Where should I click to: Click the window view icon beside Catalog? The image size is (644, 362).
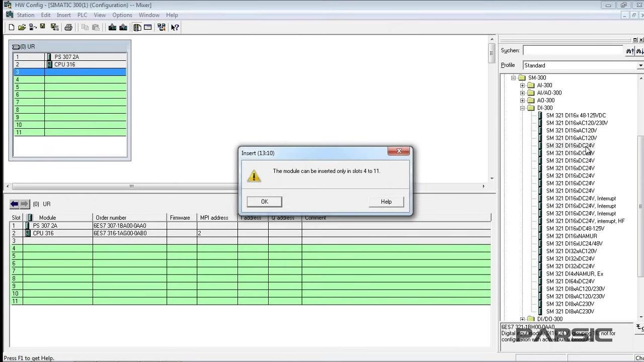148,27
